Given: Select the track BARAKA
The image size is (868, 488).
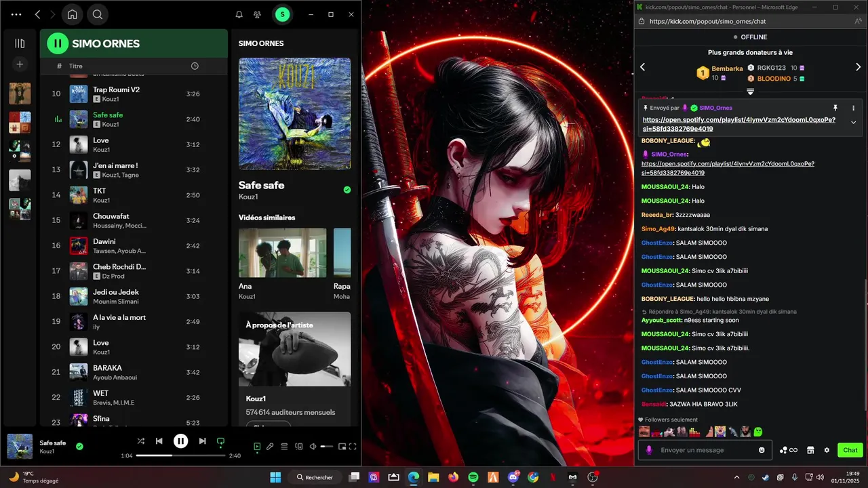Looking at the screenshot, I should 134,372.
